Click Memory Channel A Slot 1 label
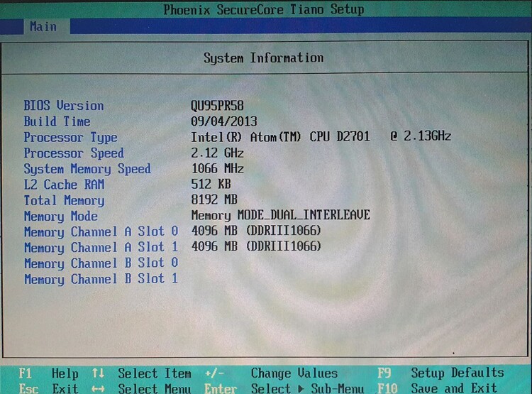The image size is (532, 394). click(101, 248)
